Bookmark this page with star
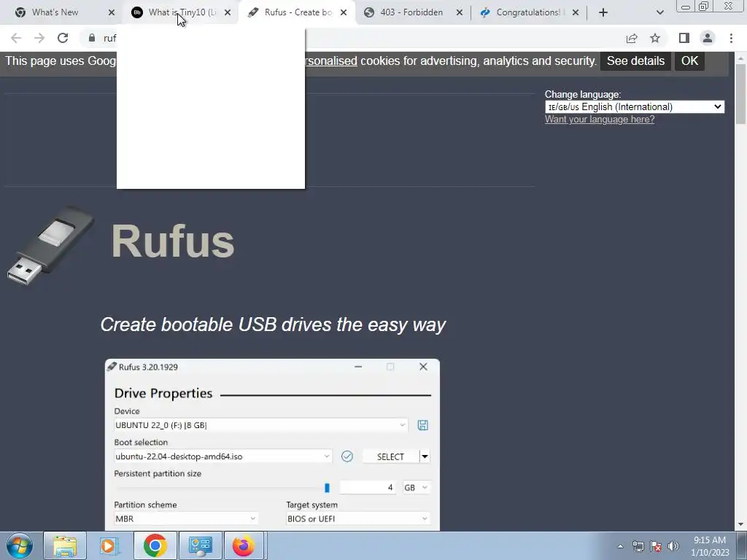Image resolution: width=747 pixels, height=560 pixels. click(655, 38)
